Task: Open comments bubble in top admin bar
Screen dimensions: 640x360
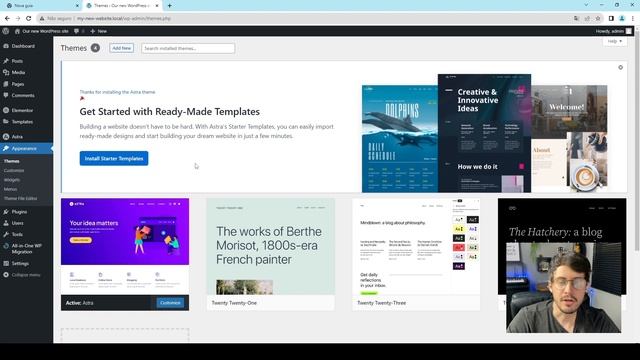Action: tap(79, 31)
